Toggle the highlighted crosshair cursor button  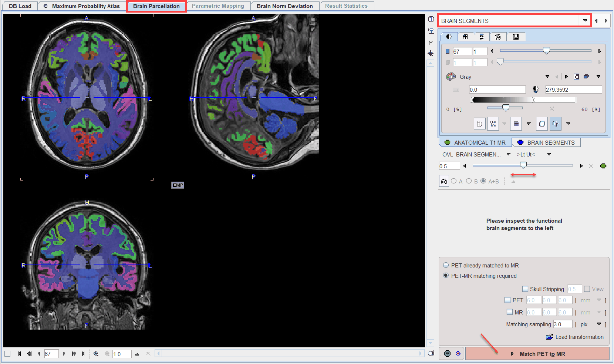click(555, 124)
